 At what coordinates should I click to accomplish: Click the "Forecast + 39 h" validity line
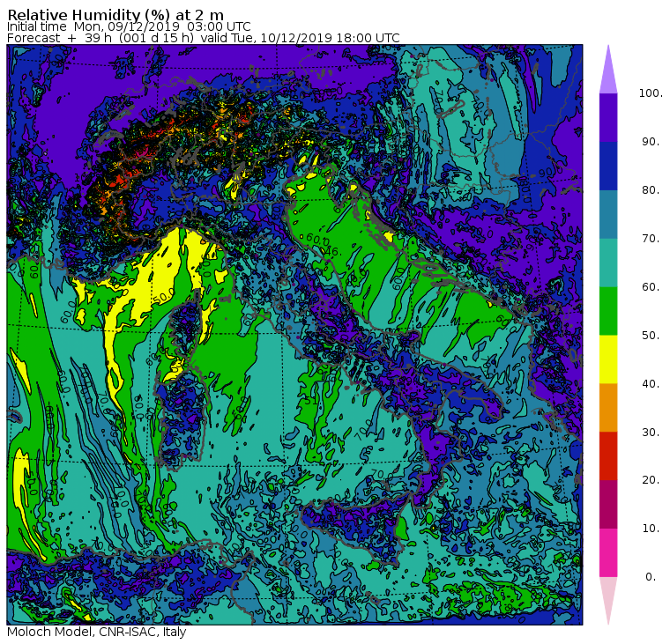[204, 38]
